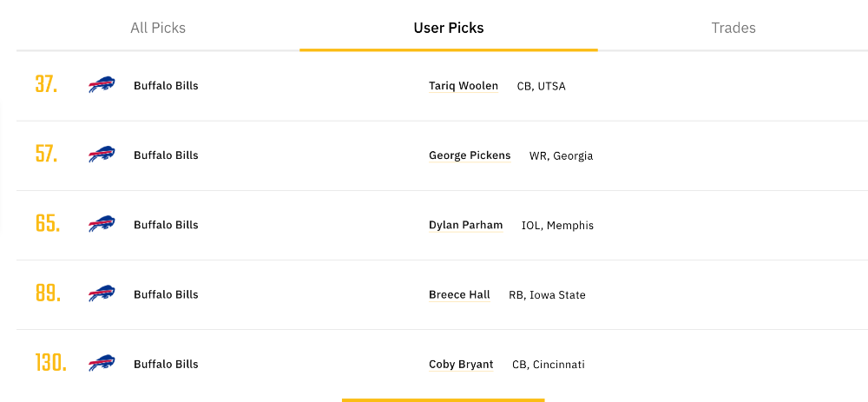
Task: Click Buffalo Bills name in pick 89 row
Action: coord(166,294)
